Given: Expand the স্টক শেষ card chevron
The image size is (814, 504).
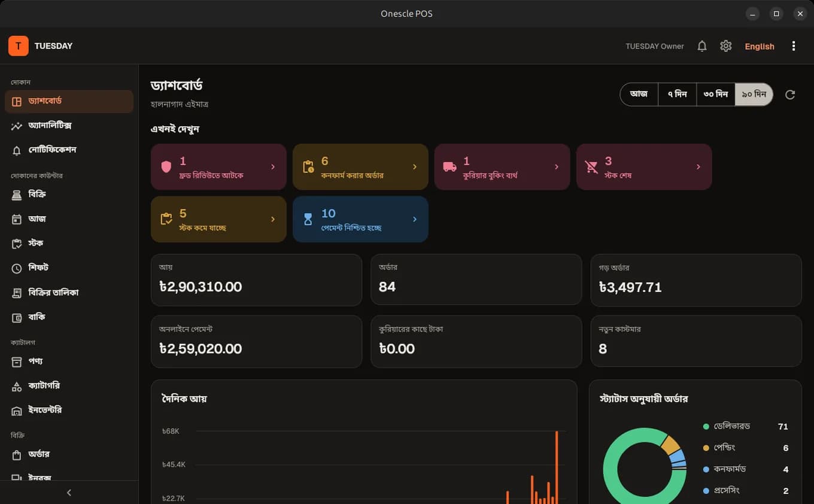Looking at the screenshot, I should 698,167.
